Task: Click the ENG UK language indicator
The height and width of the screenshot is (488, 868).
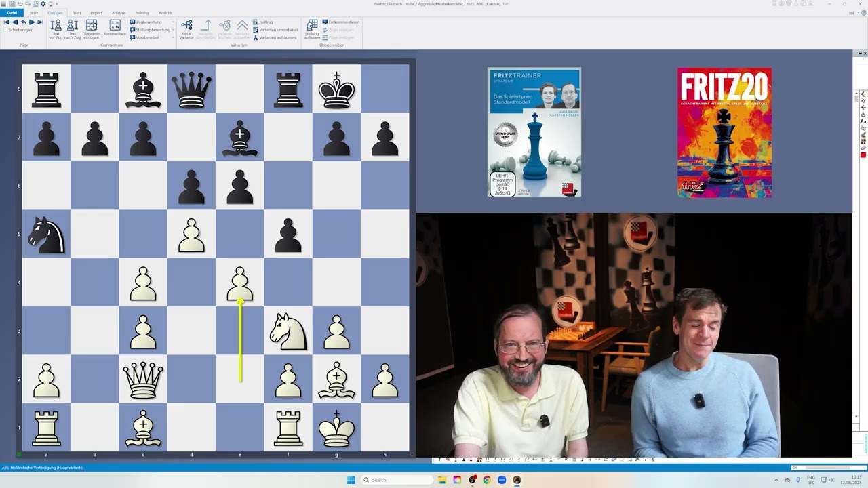Action: pyautogui.click(x=811, y=480)
